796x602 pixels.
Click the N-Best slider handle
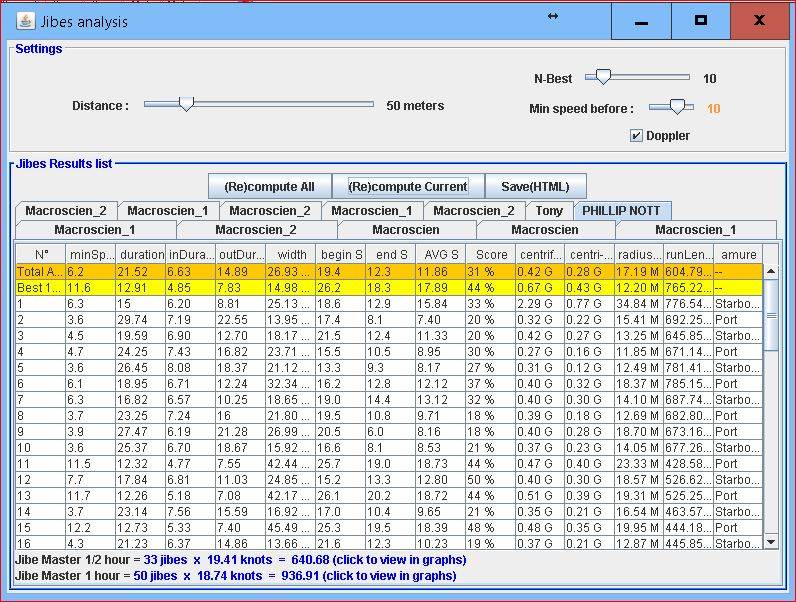[x=603, y=77]
